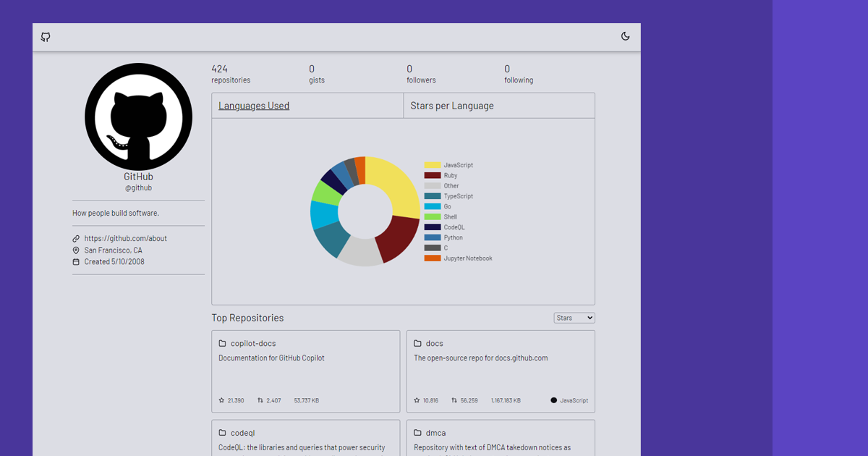Click the location pin icon beside San Francisco
Viewport: 868px width, 456px height.
click(76, 250)
